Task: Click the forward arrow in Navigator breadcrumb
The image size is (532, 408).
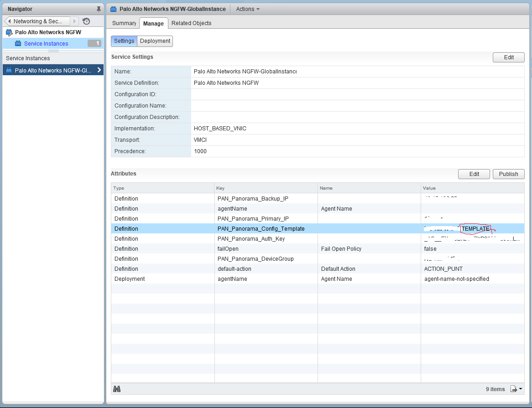Action: coord(75,21)
